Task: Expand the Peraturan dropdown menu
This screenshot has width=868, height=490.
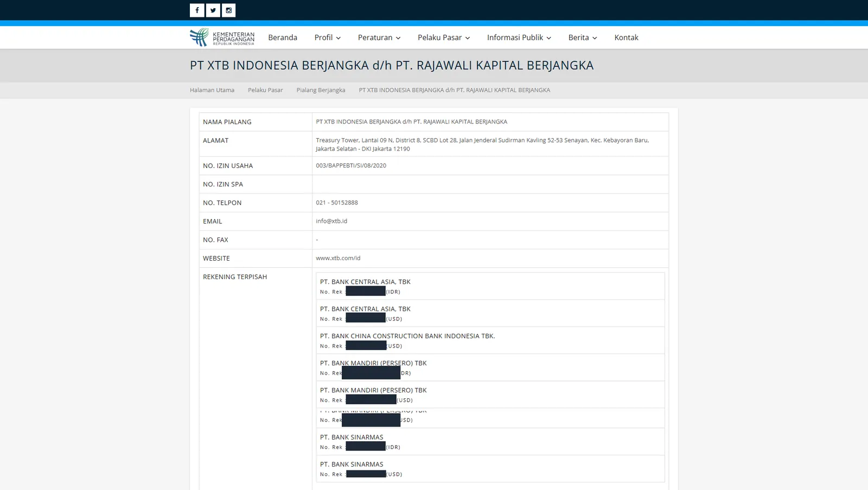Action: coord(379,37)
